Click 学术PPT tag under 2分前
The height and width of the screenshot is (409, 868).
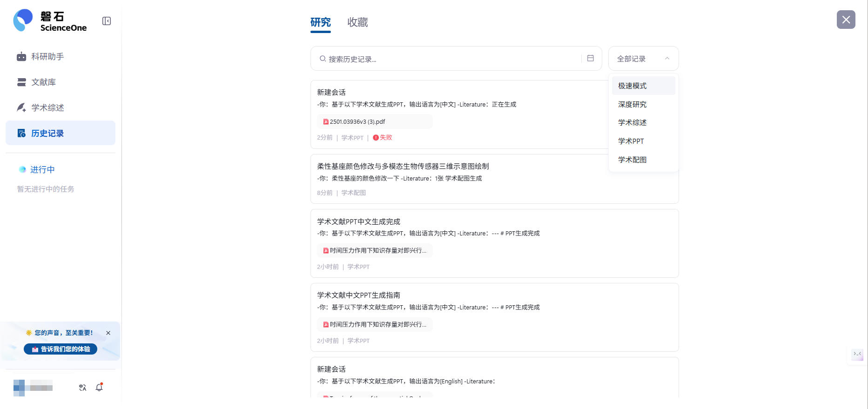tap(352, 138)
